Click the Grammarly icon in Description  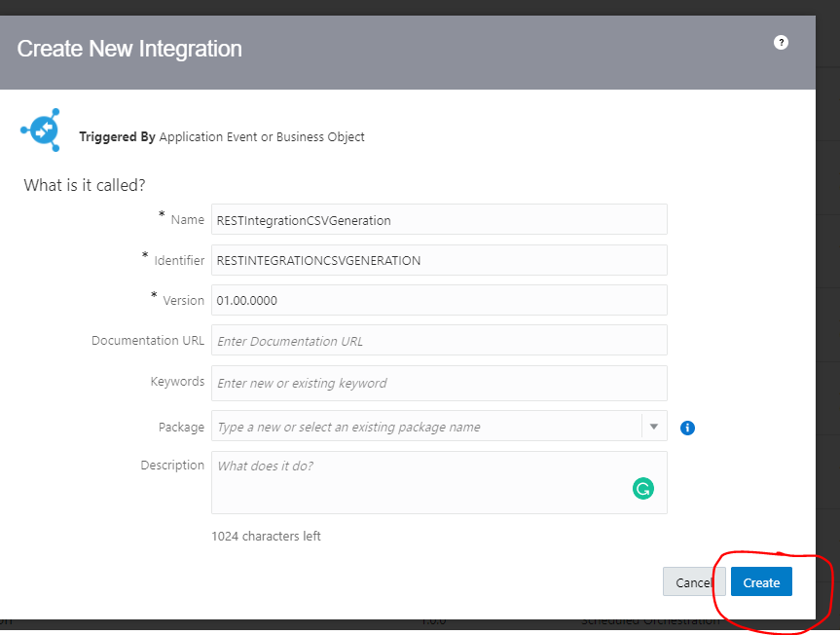642,488
